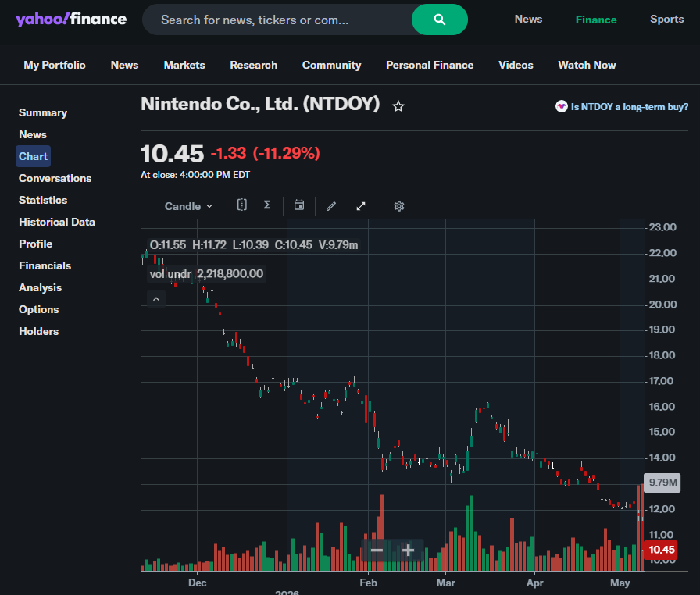Open the Analysis section
The image size is (700, 595).
[x=40, y=287]
